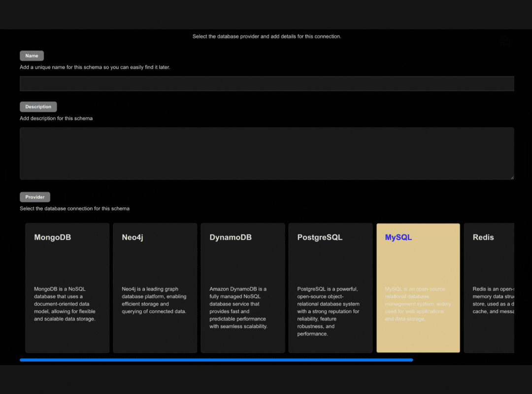Select the Neo4j provider card
The image size is (532, 394).
tap(155, 287)
